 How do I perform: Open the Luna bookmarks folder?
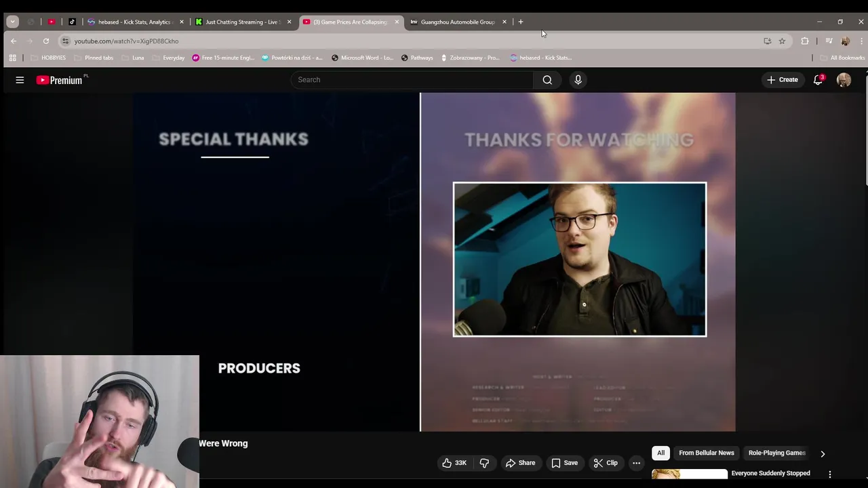point(132,58)
